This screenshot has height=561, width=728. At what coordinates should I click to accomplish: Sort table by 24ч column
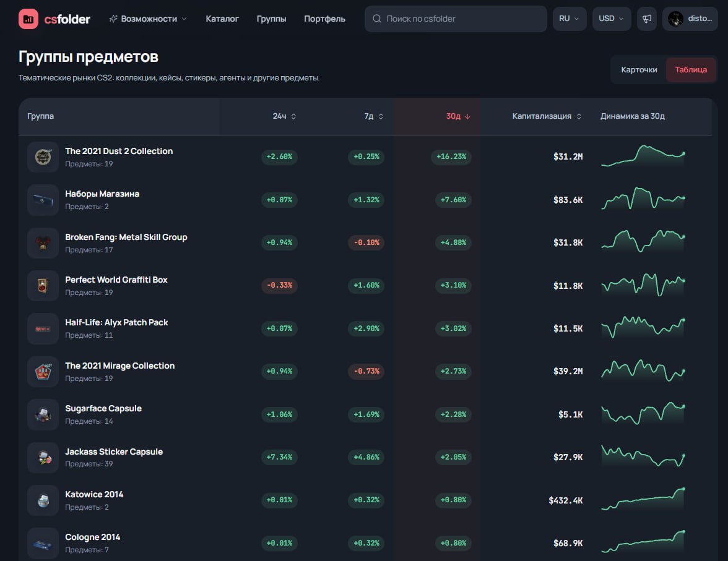coord(284,116)
